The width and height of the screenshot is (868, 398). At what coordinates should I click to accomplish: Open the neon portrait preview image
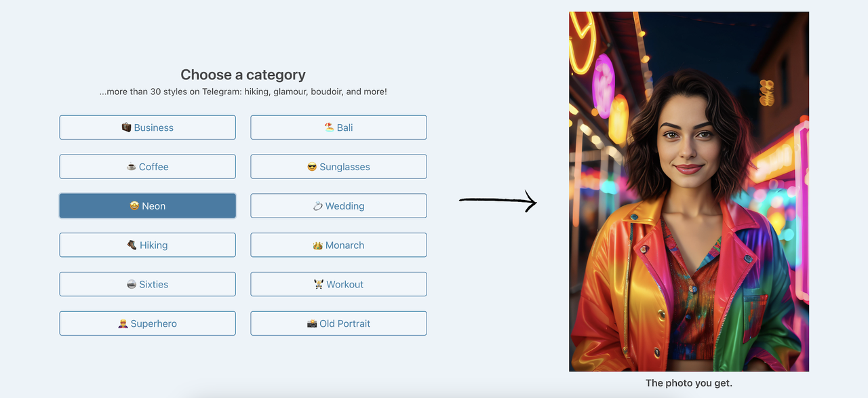689,191
